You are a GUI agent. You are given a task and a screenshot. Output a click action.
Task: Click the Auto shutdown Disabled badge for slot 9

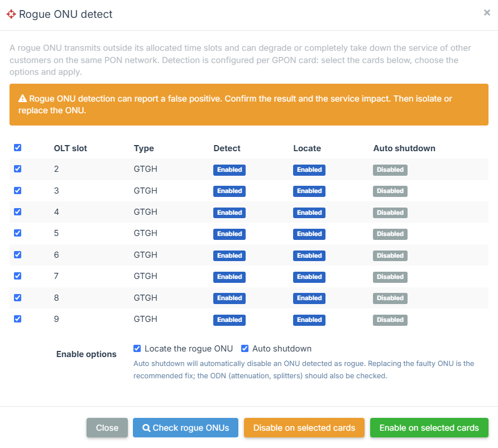[390, 320]
